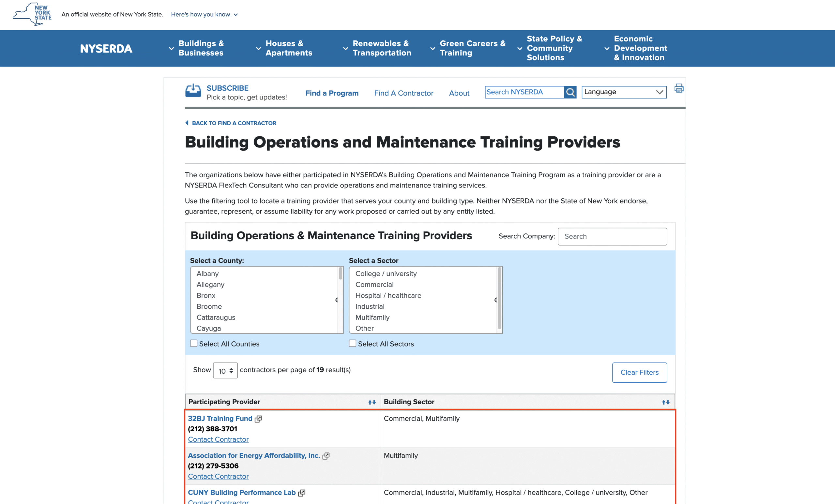Click Contact Contractor under 32BJ Training Fund
The image size is (835, 504).
pos(218,439)
